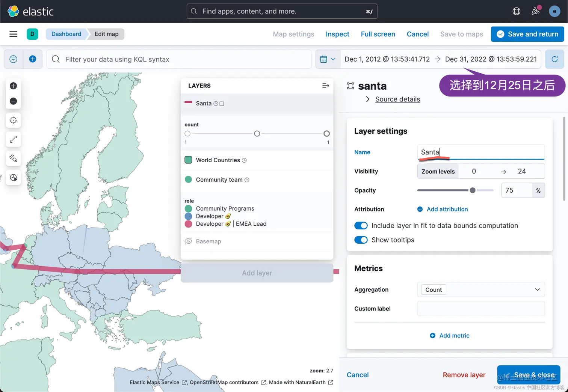Click Save & close button
Screen dimensions: 568x392
coord(529,375)
